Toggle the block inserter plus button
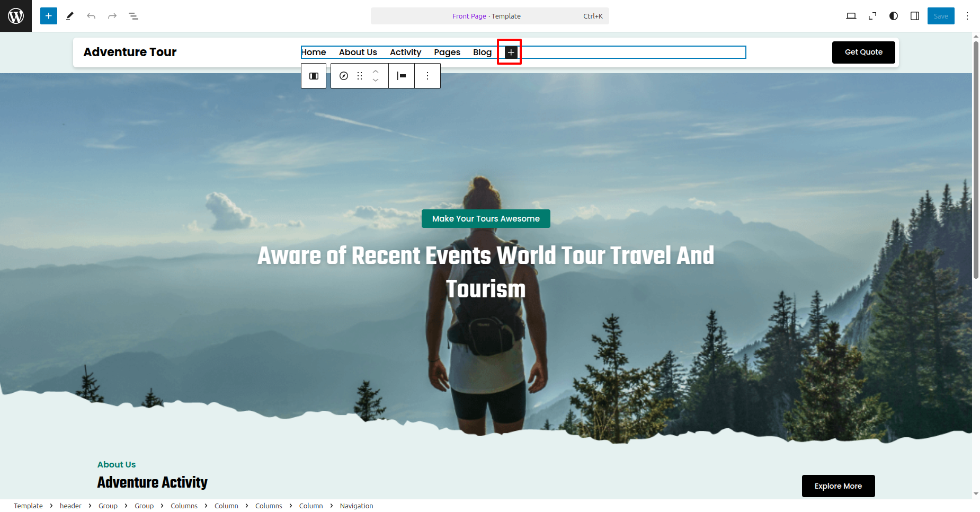 click(x=49, y=16)
